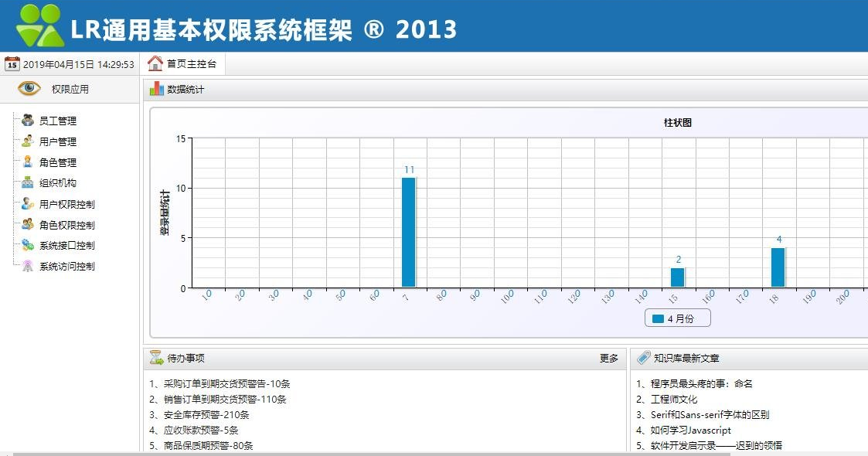Click the eye icon in 权限应用 header

click(x=29, y=88)
